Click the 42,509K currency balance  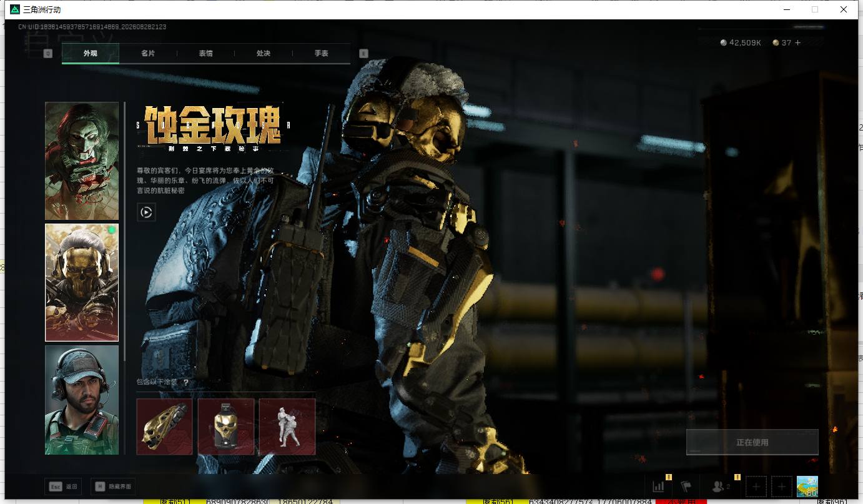pyautogui.click(x=745, y=43)
